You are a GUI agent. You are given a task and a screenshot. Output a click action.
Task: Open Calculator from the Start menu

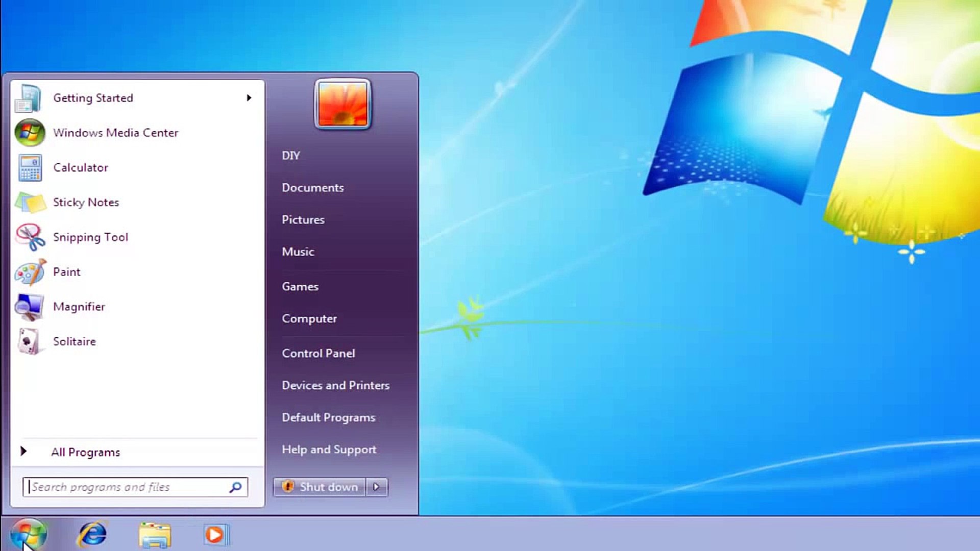(x=80, y=168)
